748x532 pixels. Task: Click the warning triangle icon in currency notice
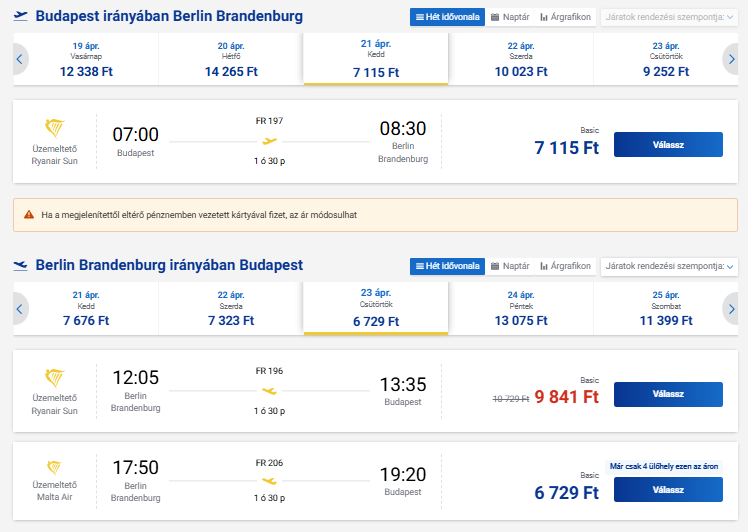click(x=27, y=214)
